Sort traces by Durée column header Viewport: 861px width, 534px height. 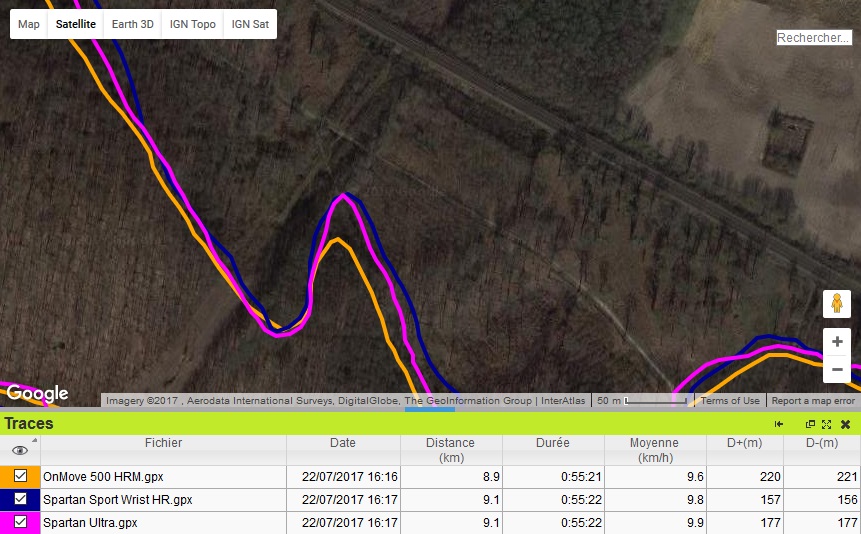pos(552,443)
